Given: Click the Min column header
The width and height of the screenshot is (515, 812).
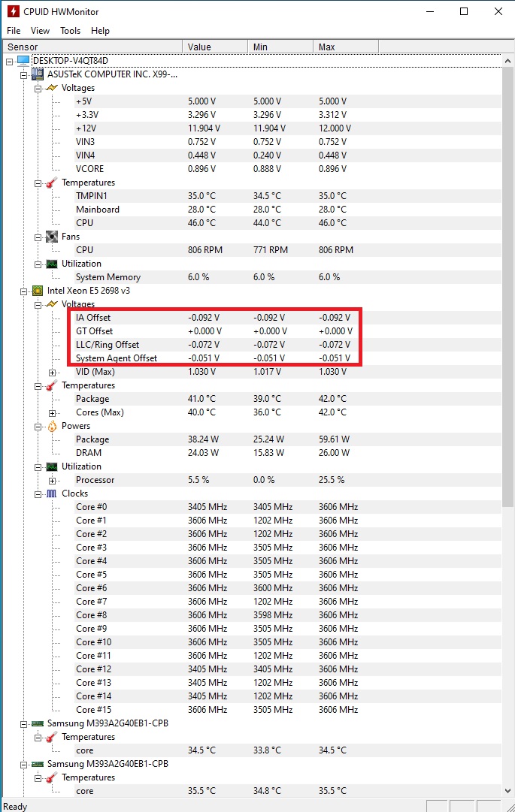Looking at the screenshot, I should point(280,47).
